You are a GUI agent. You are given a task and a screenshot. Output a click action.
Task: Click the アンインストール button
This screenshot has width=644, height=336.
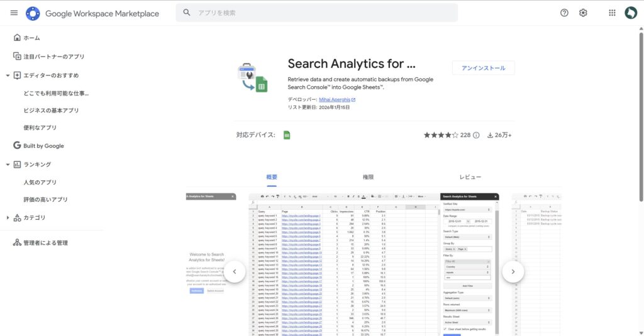point(483,68)
